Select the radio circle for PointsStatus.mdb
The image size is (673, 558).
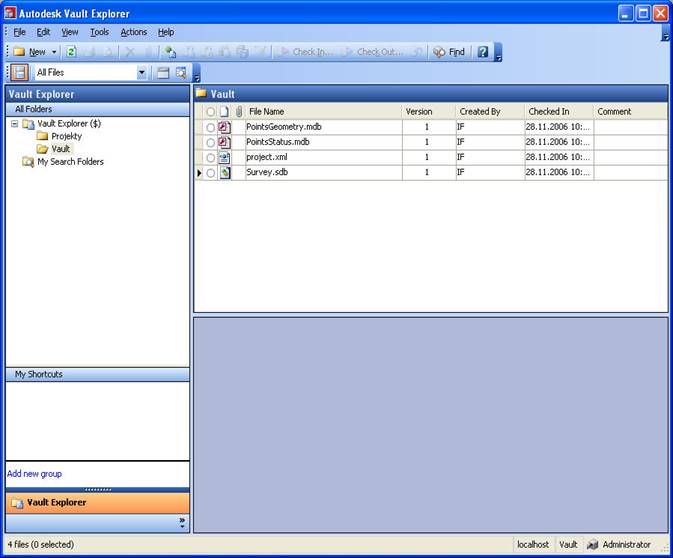pyautogui.click(x=210, y=143)
